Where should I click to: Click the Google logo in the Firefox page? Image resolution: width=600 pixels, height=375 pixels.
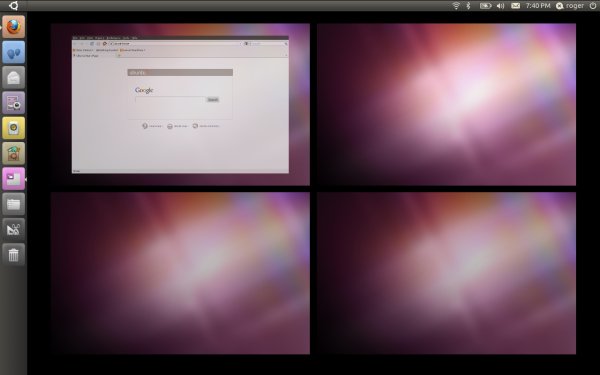pos(144,90)
